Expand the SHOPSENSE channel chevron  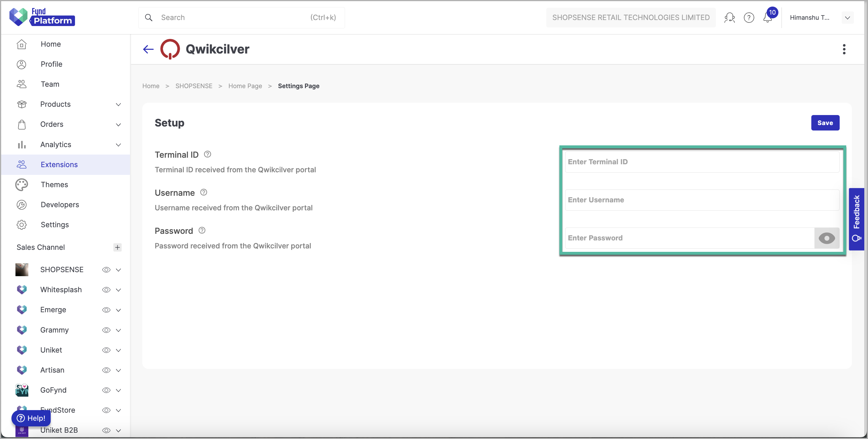point(118,270)
